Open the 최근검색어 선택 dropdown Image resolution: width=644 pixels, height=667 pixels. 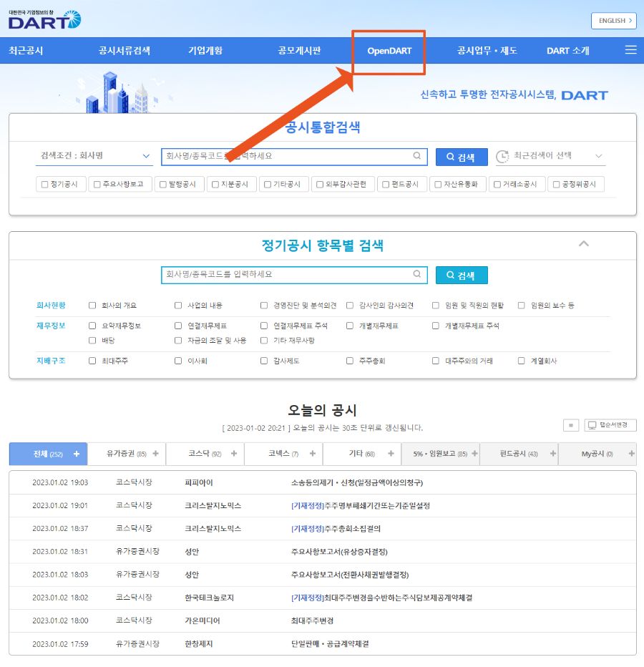[550, 156]
